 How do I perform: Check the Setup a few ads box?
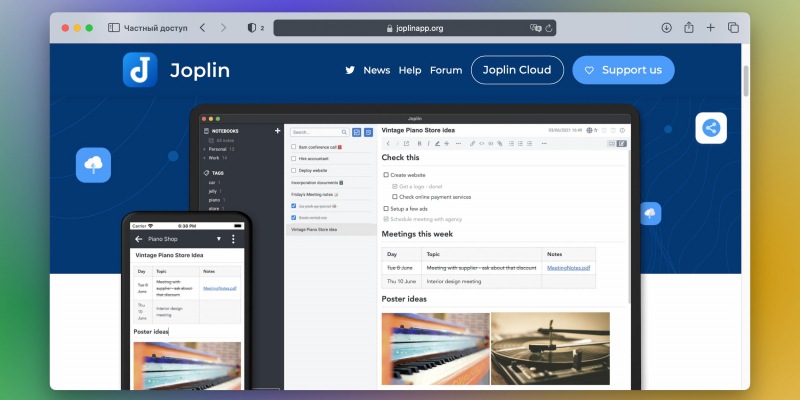[386, 209]
